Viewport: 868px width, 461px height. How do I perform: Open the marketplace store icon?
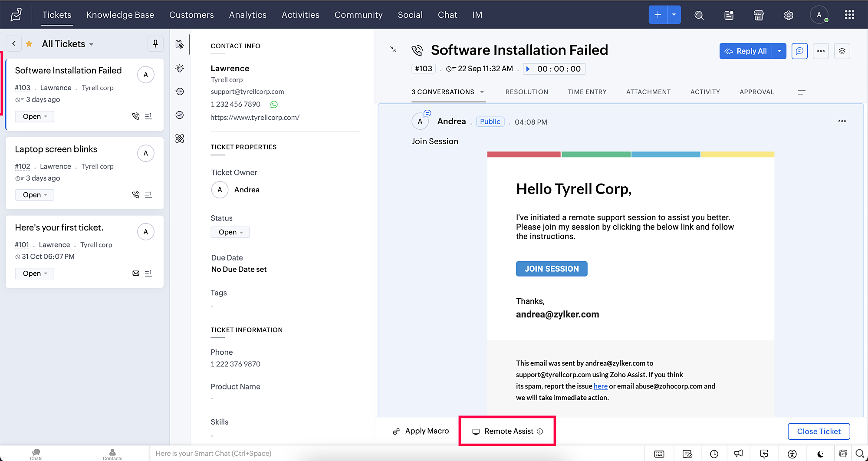(x=758, y=15)
